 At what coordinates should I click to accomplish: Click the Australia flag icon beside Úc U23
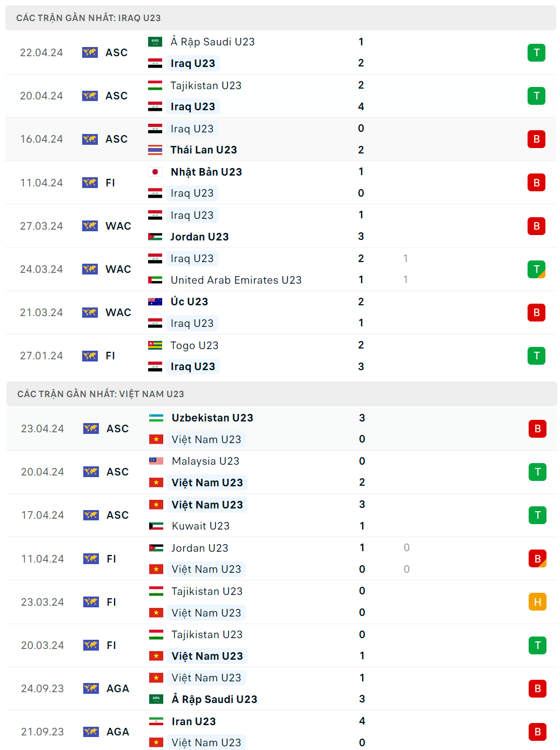pos(155,302)
